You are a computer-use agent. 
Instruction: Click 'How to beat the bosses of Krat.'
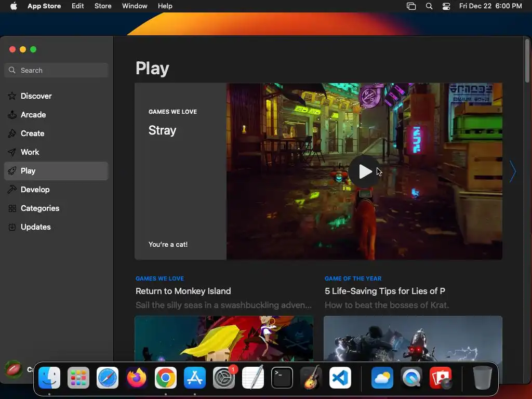point(387,305)
